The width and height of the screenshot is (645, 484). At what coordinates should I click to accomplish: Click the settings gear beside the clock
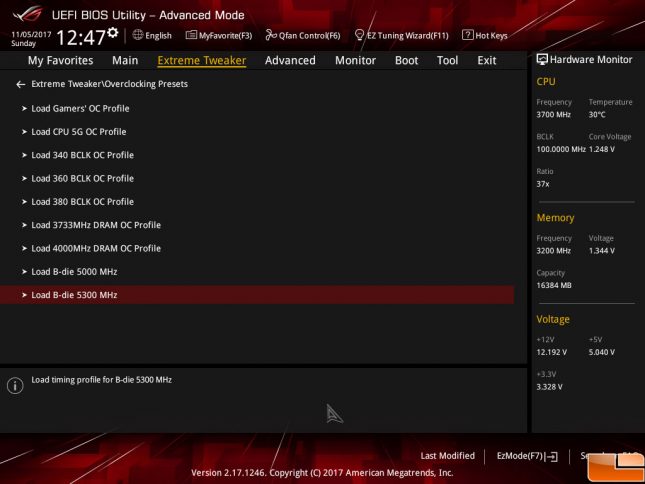point(113,33)
